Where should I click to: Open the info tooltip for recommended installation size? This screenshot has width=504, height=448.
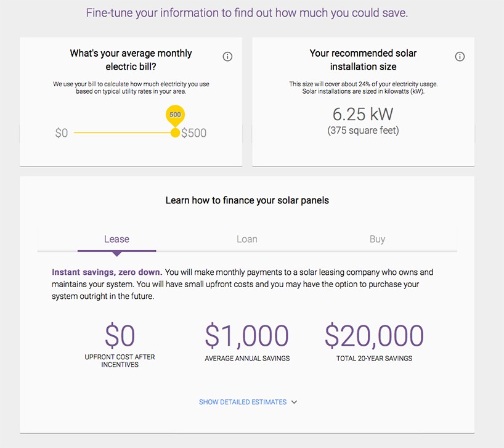(x=460, y=56)
